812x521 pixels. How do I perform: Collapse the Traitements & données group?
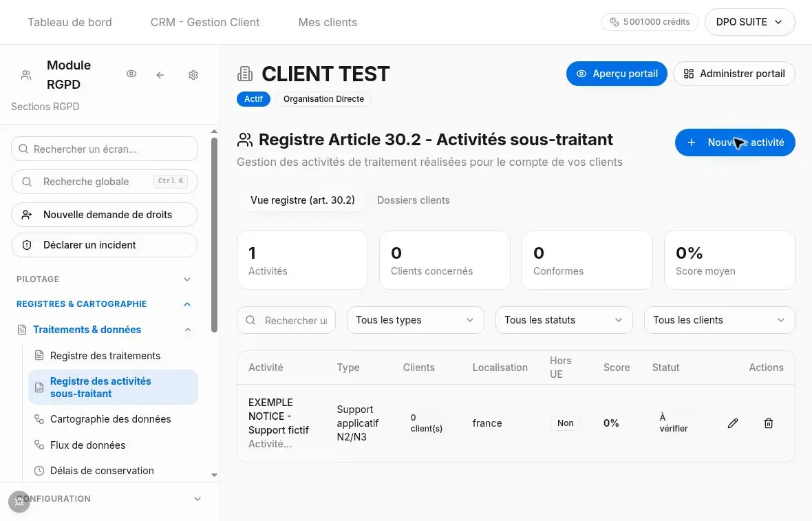(x=188, y=330)
